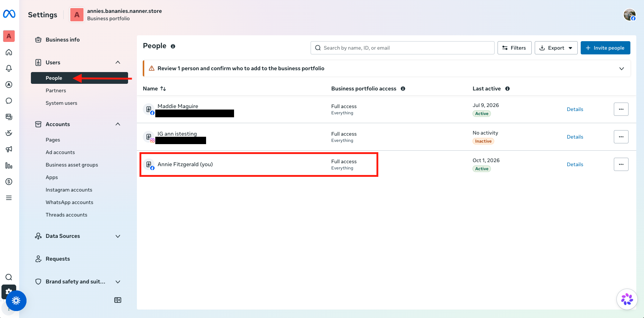Open the Export dropdown
Screen dimensions: 644x318
tap(556, 48)
